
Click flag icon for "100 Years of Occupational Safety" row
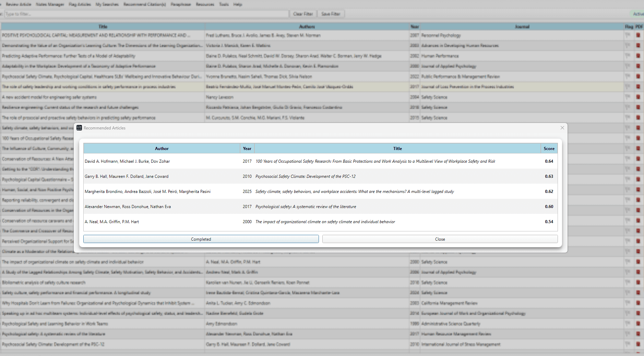628,138
